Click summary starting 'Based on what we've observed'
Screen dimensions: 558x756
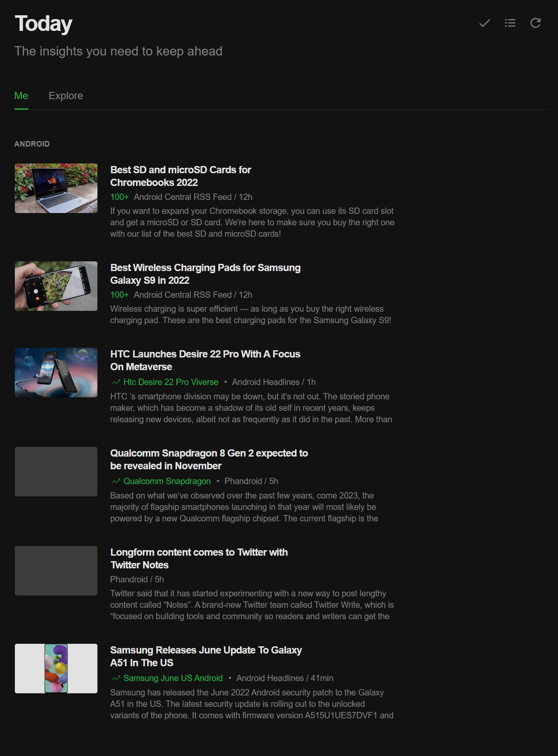point(244,507)
